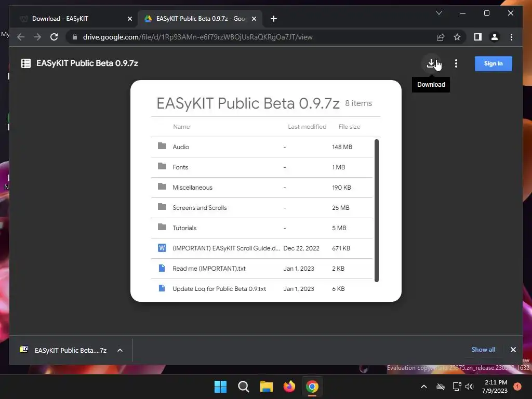Open the Chrome profile icon
The image size is (532, 399).
pyautogui.click(x=495, y=37)
